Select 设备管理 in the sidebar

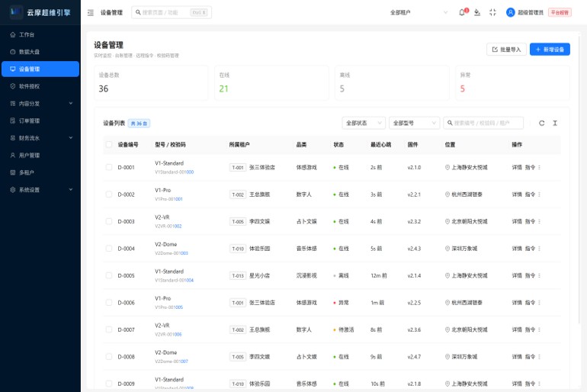click(40, 69)
